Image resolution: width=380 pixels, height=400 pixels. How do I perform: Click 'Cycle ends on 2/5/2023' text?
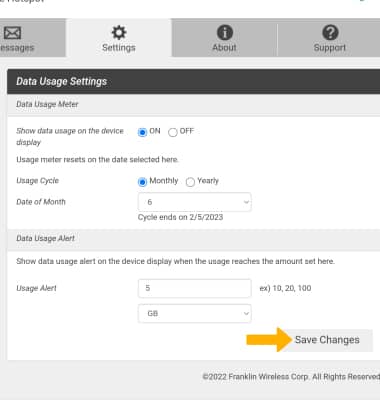click(x=180, y=217)
